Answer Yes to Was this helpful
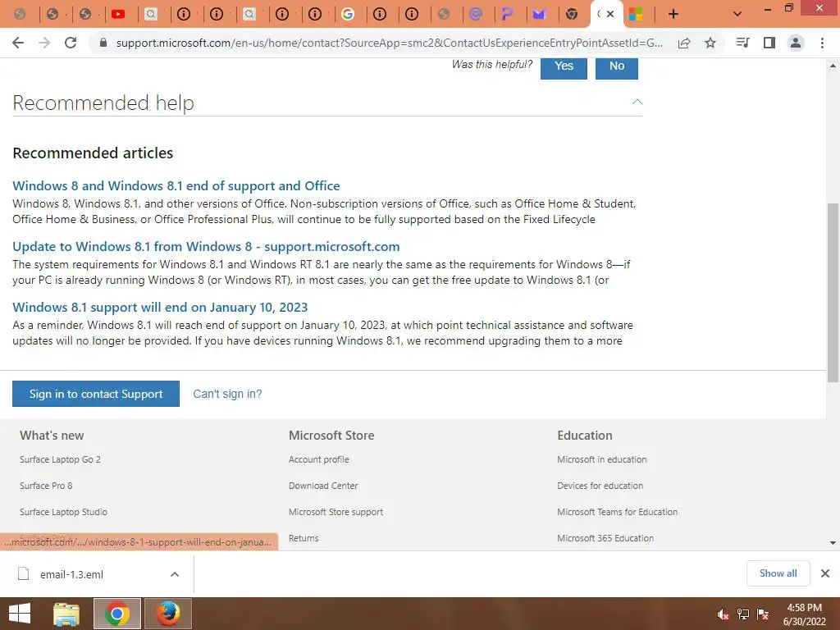 click(564, 67)
